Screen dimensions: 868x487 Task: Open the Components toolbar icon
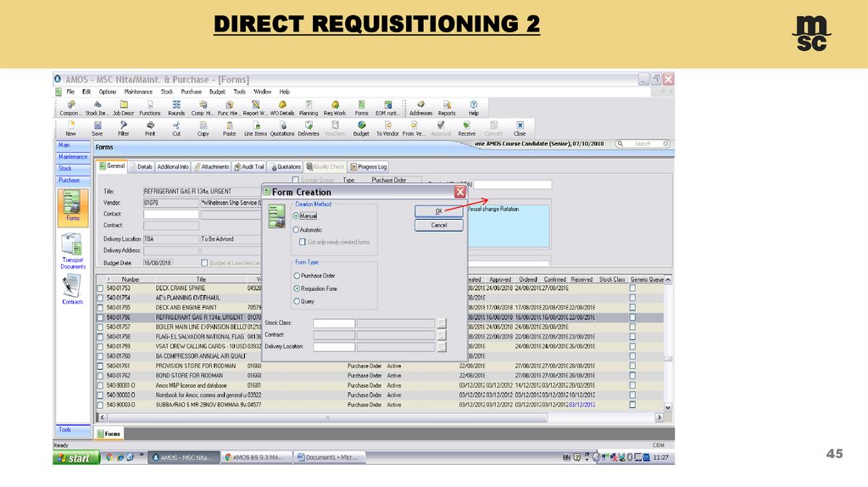pyautogui.click(x=70, y=108)
